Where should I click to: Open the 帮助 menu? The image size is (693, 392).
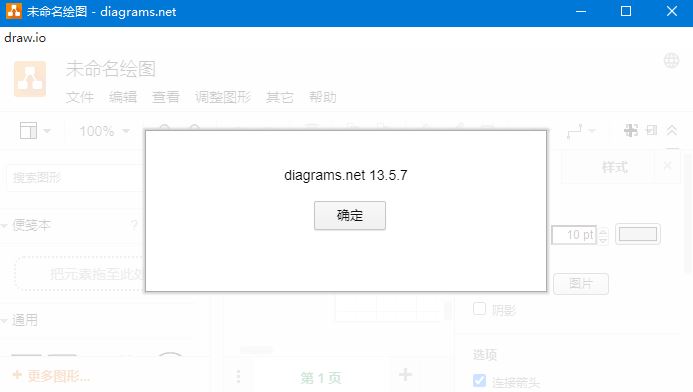323,97
